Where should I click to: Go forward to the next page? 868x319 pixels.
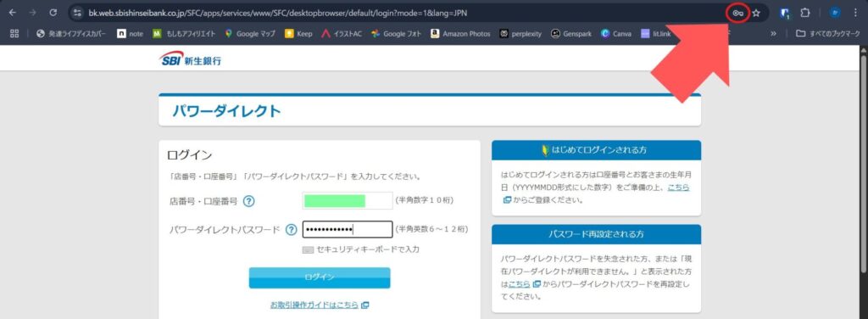(33, 12)
